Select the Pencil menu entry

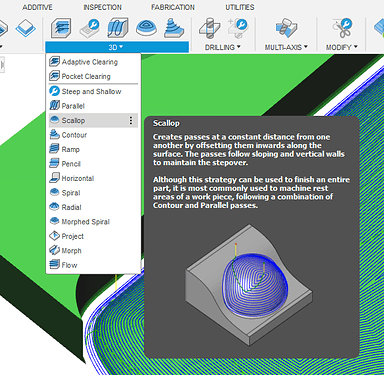[93, 164]
